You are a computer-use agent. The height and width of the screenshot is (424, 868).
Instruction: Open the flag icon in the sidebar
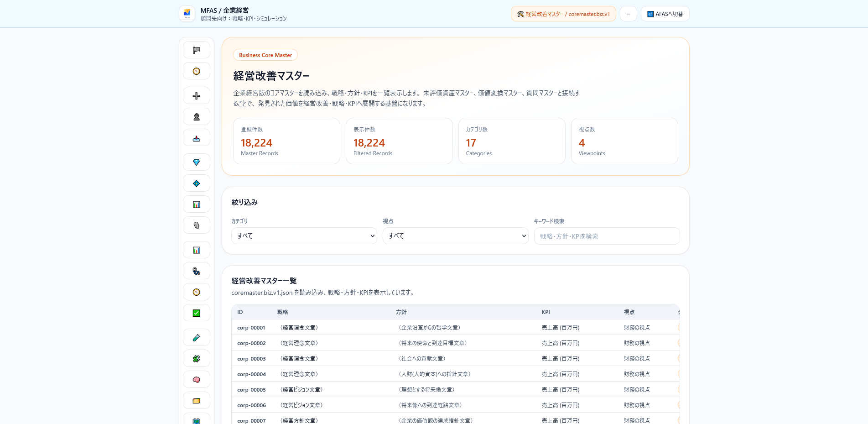click(x=197, y=50)
